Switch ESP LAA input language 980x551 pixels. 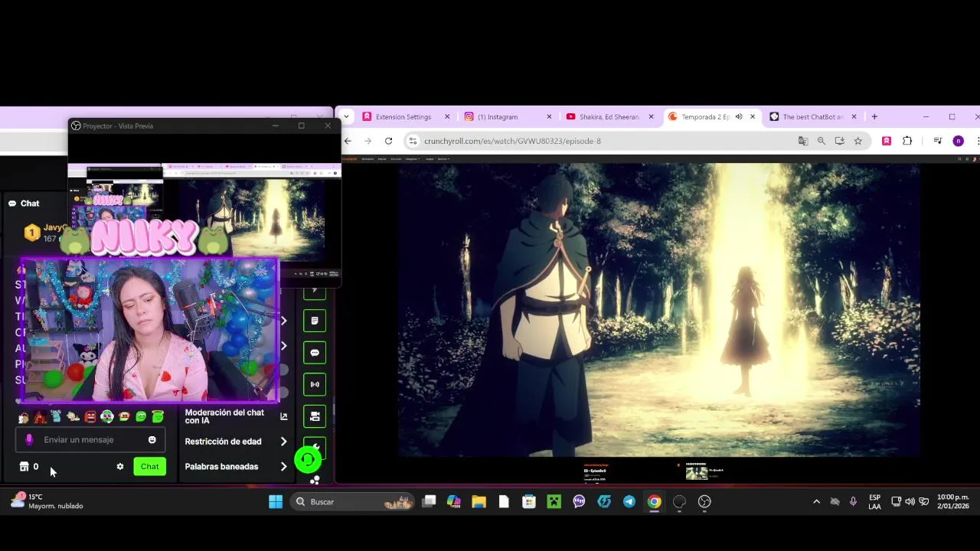[x=874, y=502]
